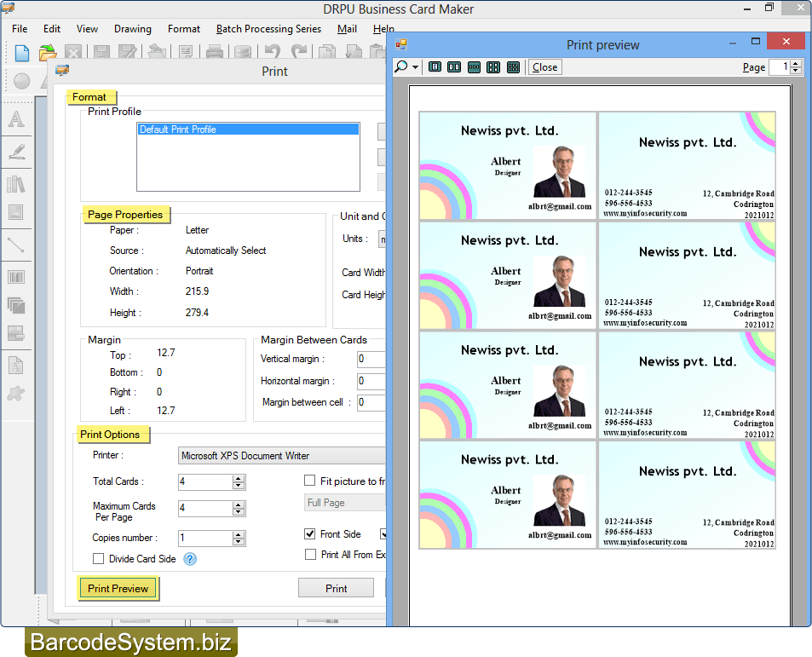Decrease Page number in Print preview

(797, 71)
